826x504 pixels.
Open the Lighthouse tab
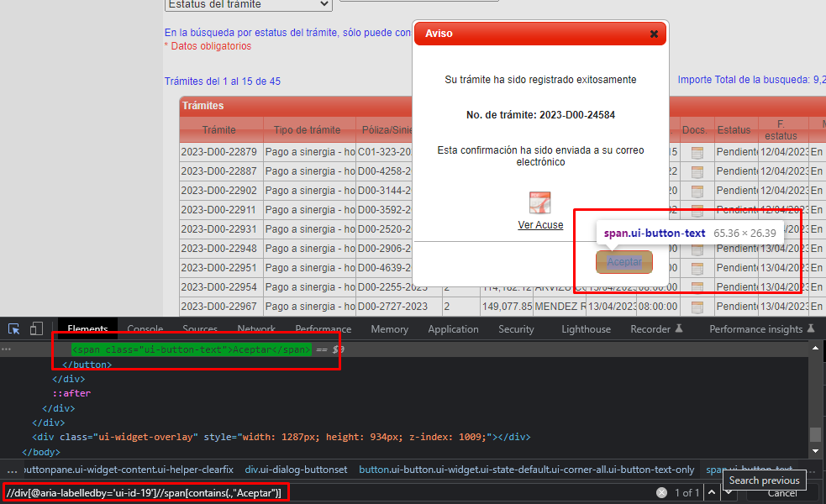pos(586,329)
